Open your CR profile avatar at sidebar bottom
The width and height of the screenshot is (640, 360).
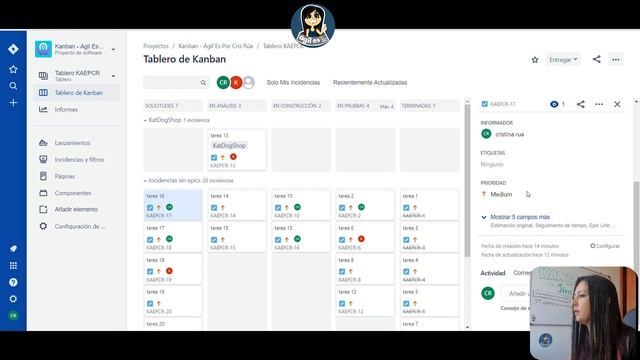point(13,316)
